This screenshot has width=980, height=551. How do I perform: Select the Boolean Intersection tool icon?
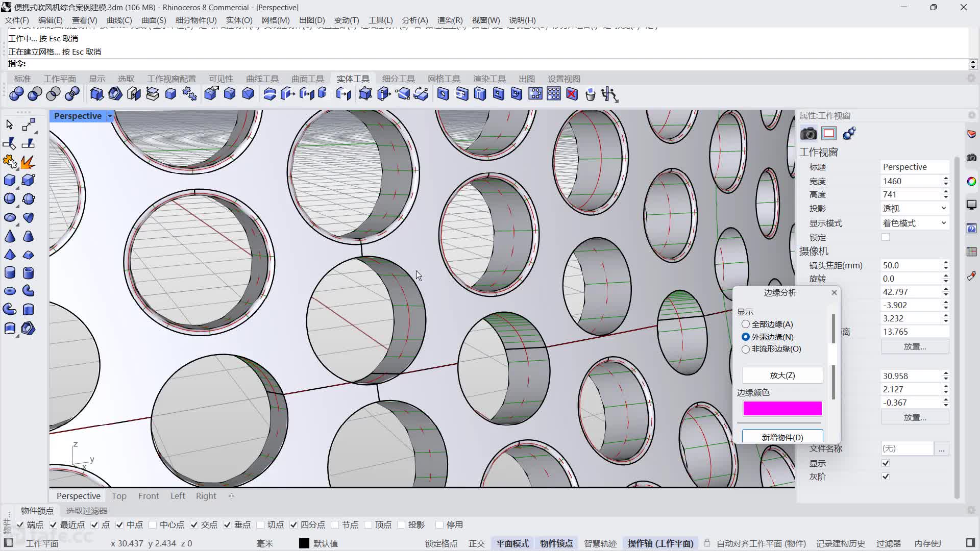pos(53,94)
